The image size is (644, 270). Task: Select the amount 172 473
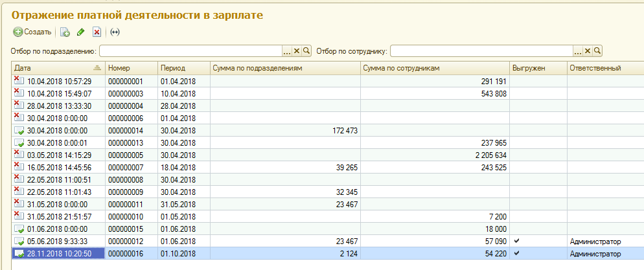pos(344,131)
